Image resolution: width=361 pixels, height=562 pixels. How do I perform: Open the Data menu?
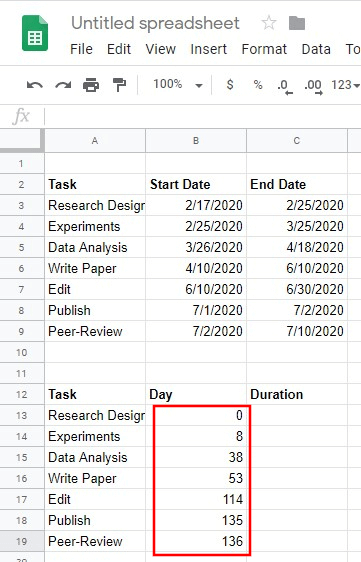pos(316,49)
